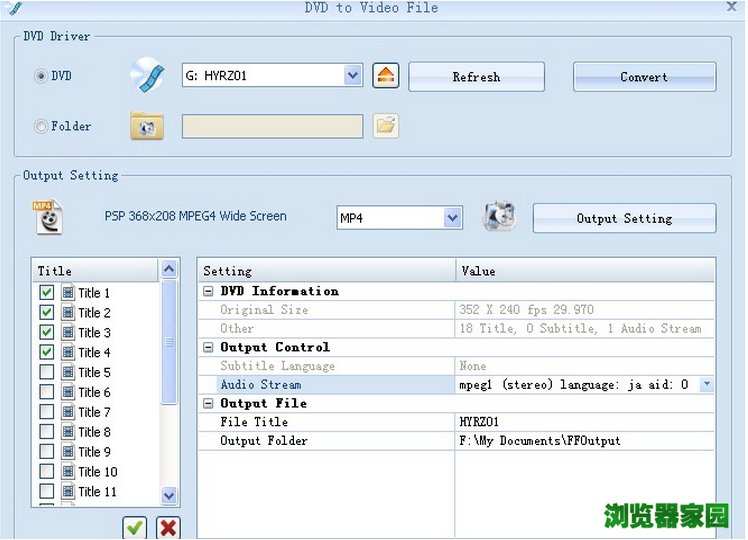Click the camera folder icon
This screenshot has width=748, height=540.
click(147, 126)
